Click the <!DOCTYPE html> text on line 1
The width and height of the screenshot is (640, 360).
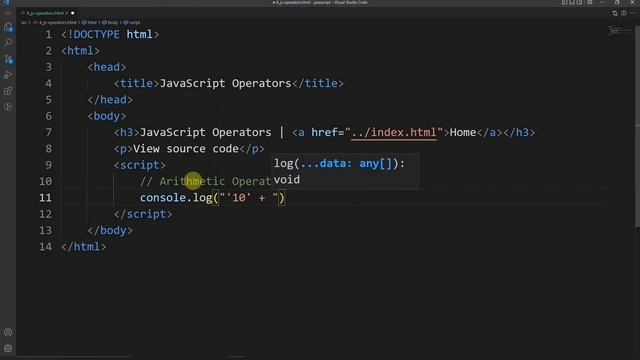pyautogui.click(x=110, y=34)
